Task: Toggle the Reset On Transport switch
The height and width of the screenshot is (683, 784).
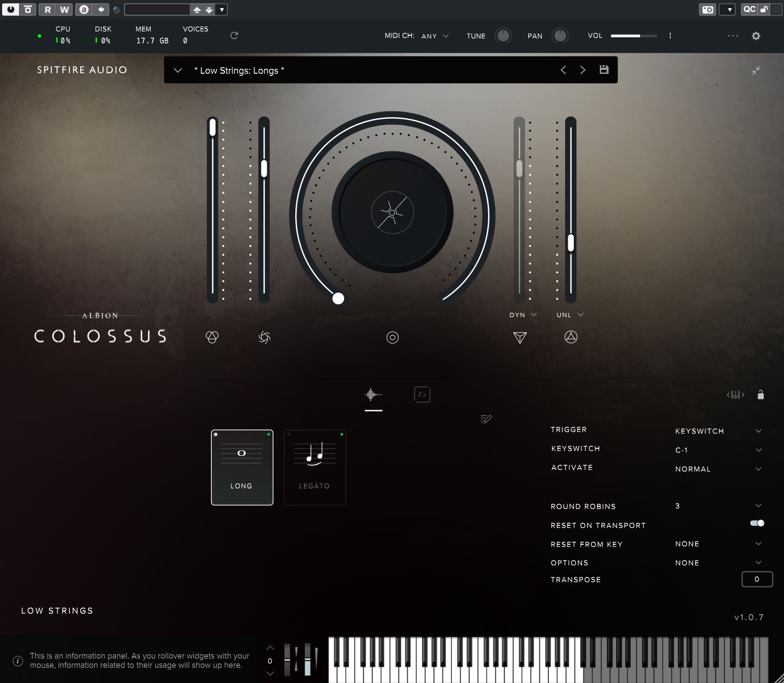Action: tap(757, 523)
